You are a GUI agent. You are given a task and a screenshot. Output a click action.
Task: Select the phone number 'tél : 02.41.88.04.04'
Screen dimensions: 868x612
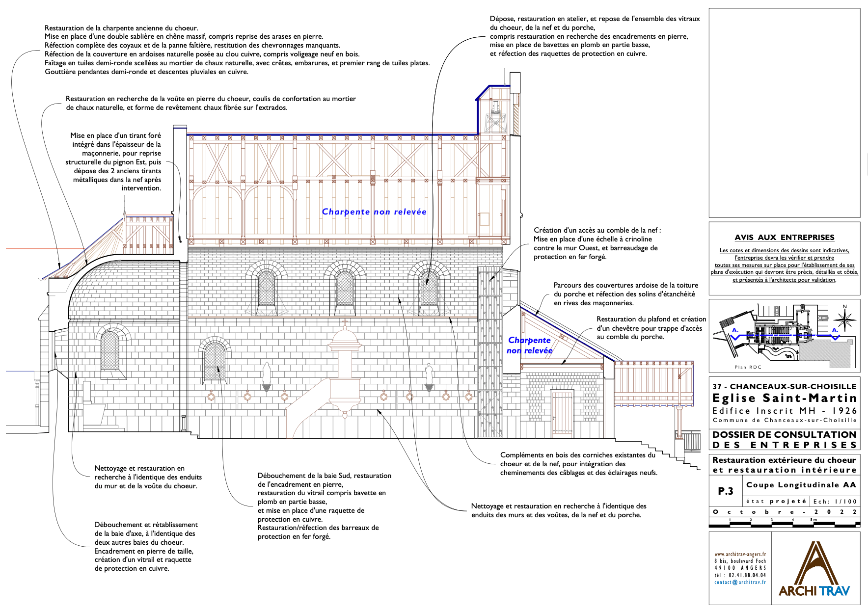coord(740,575)
